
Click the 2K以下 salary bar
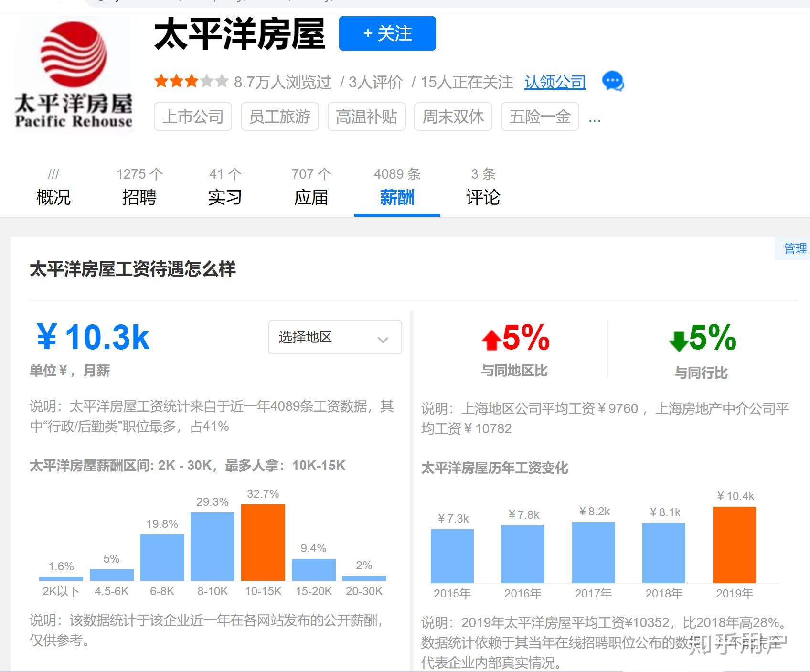(x=61, y=579)
